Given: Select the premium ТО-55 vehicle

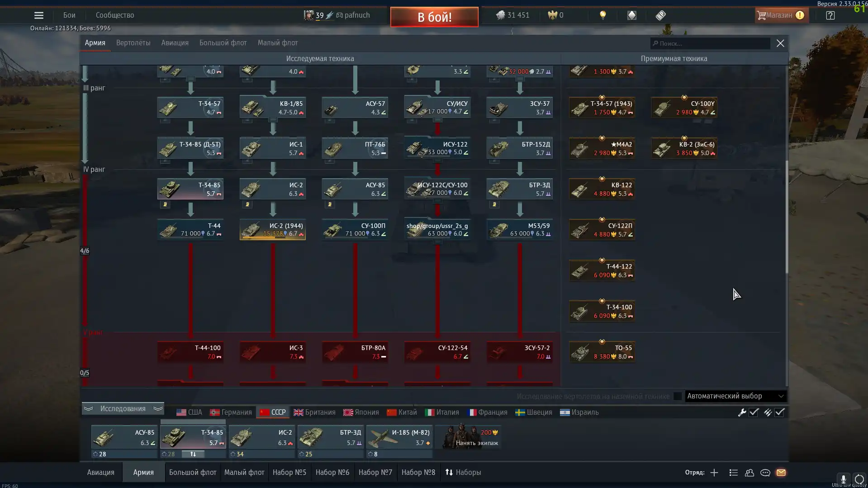Looking at the screenshot, I should [x=602, y=352].
